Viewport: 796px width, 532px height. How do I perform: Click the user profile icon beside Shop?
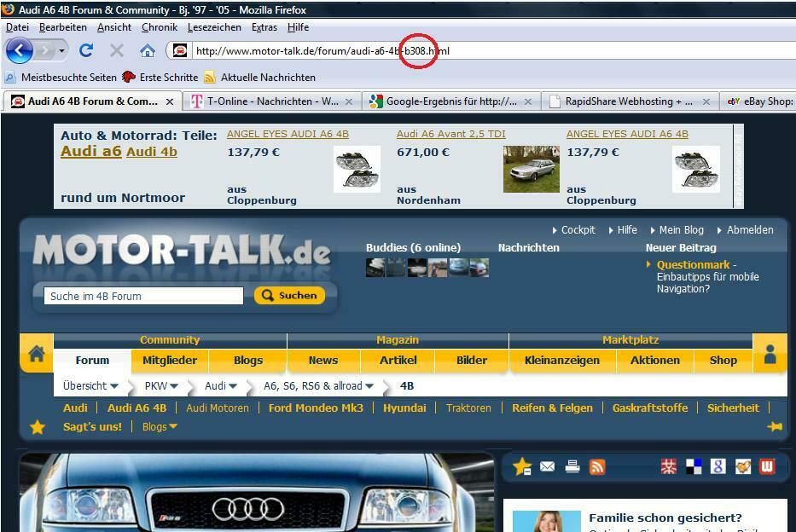coord(770,355)
